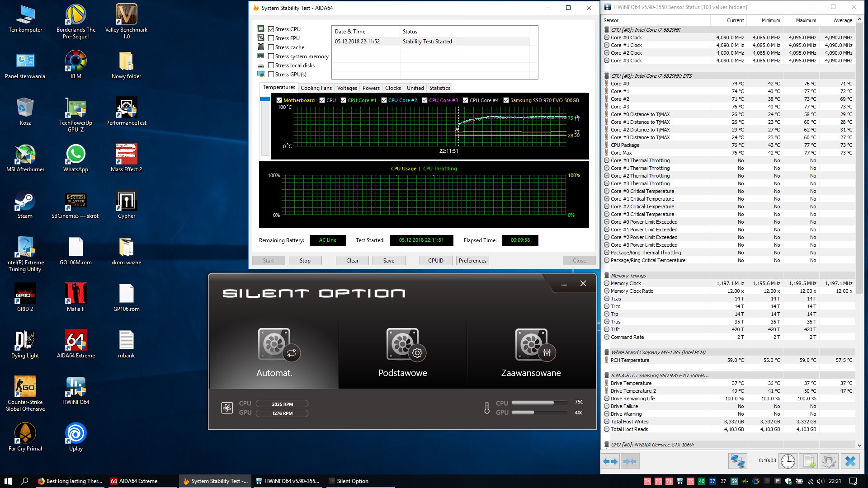This screenshot has width=868, height=488.
Task: Click the HWiNFO clock reset icon
Action: (x=788, y=461)
